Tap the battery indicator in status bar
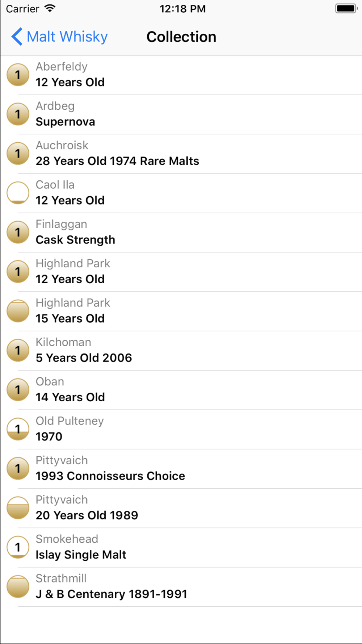This screenshot has height=644, width=362. click(346, 8)
